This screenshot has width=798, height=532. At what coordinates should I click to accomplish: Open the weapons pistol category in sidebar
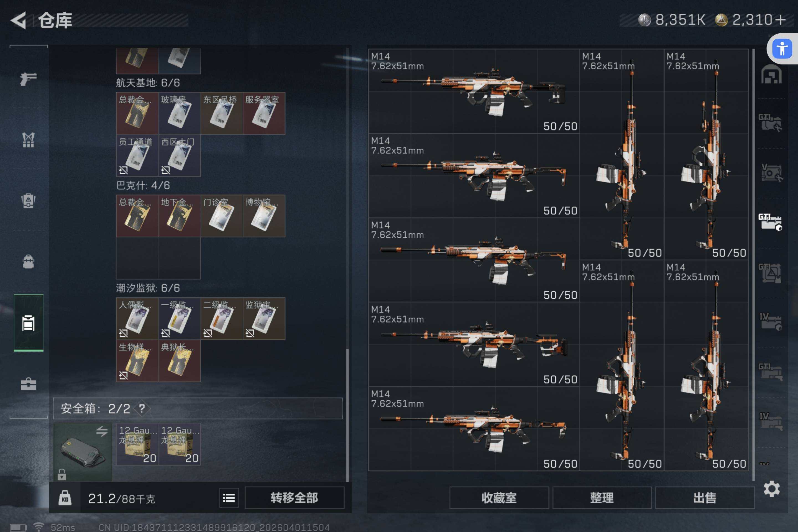[x=29, y=79]
